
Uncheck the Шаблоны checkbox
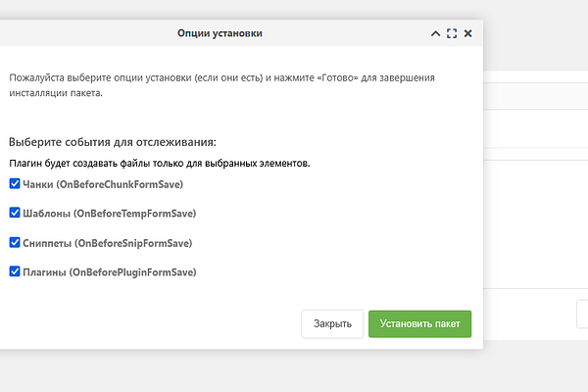click(15, 213)
